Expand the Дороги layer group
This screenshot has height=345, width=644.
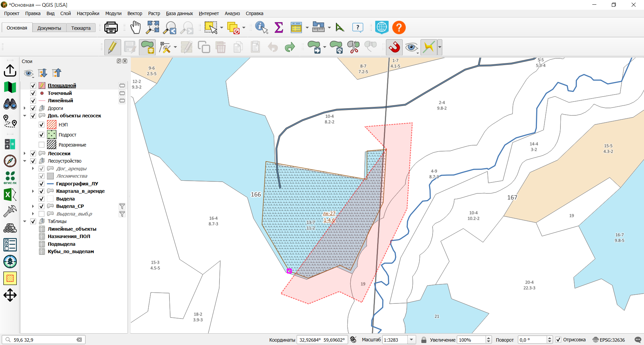[24, 108]
